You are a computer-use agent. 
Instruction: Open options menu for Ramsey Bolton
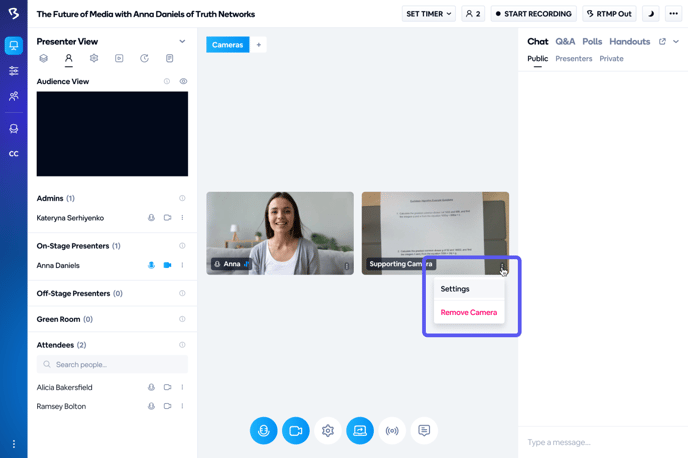pyautogui.click(x=183, y=406)
